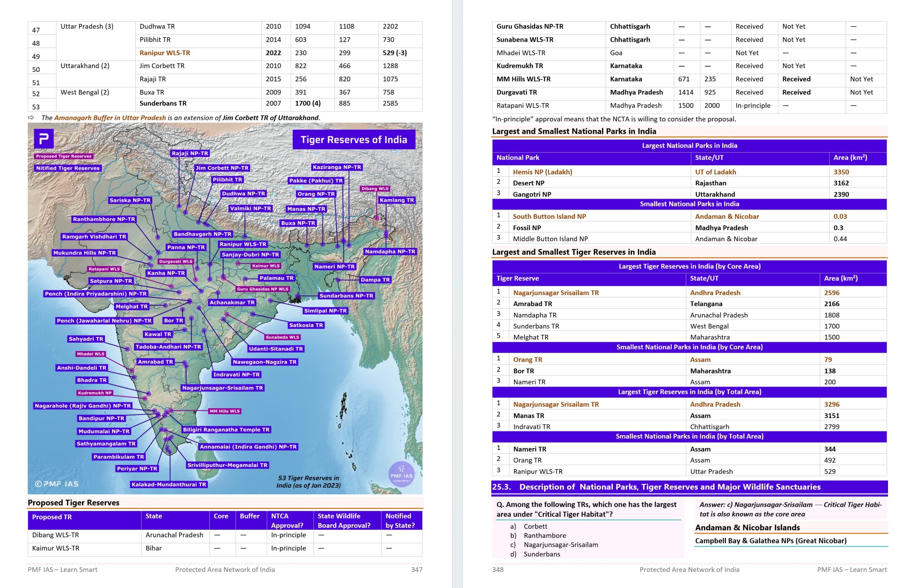Click the Ranipur WLS-TR table entry
Viewport: 917px width, 588px height.
pos(165,53)
